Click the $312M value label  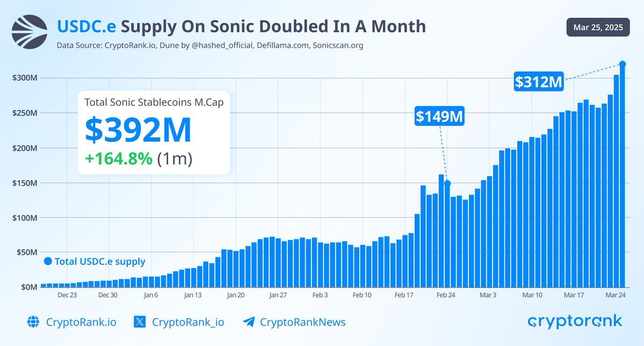(538, 81)
